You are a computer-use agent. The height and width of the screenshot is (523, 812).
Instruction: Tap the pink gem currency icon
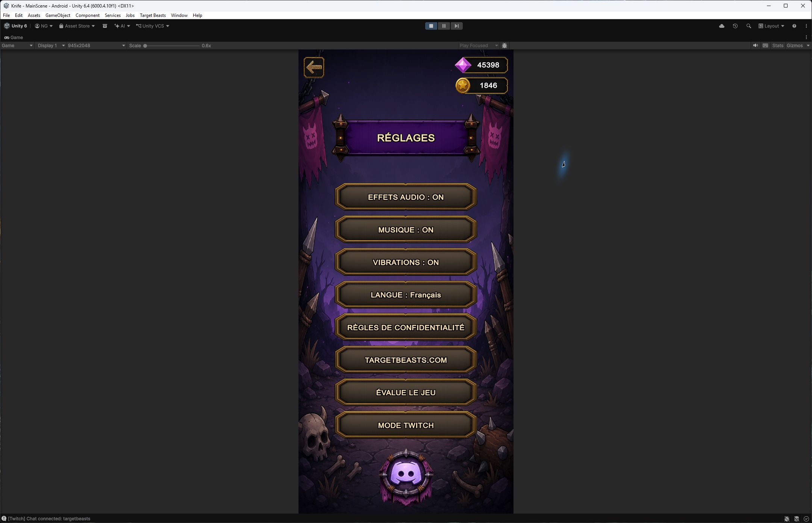click(x=463, y=65)
